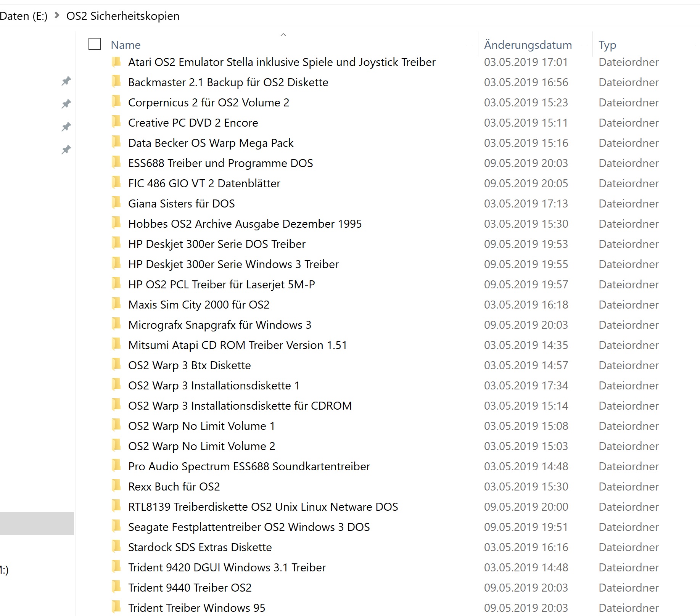Select the OS2 Warp No Limit Volume 1 icon
Image resolution: width=700 pixels, height=616 pixels.
116,426
